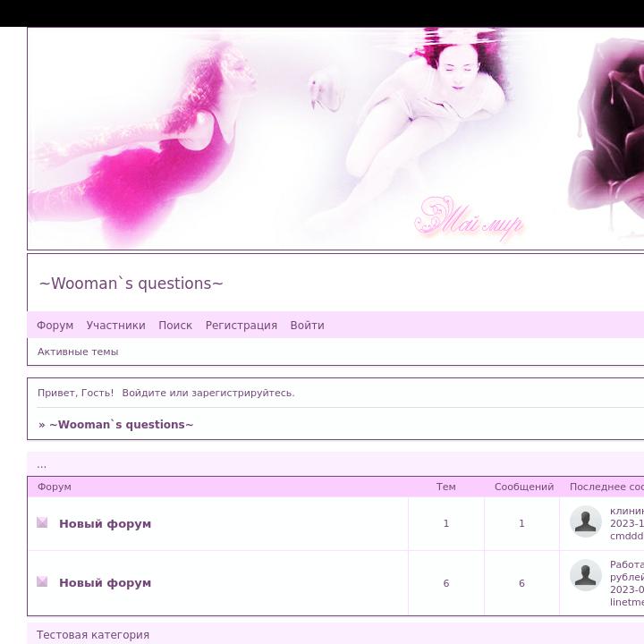Viewport: 644px width, 644px height.
Task: Go to the Участники page
Action: 115,326
